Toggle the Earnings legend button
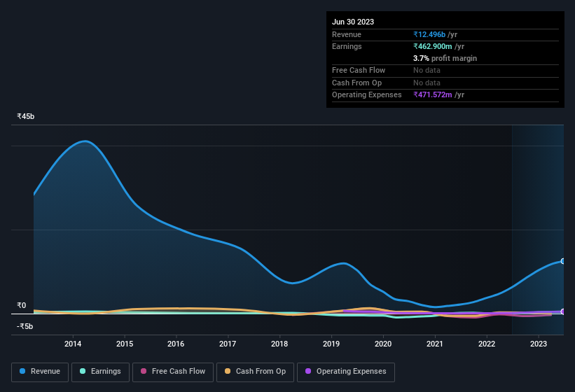This screenshot has height=392, width=575. [x=100, y=372]
